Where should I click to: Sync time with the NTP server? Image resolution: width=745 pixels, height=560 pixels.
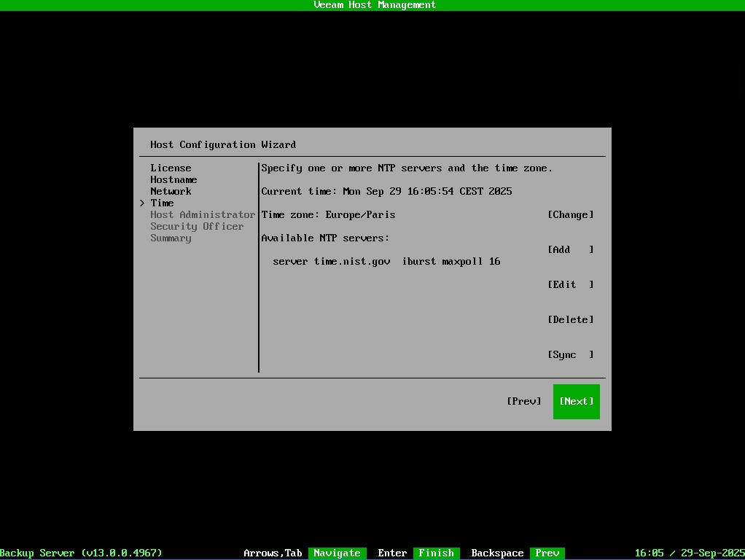570,354
